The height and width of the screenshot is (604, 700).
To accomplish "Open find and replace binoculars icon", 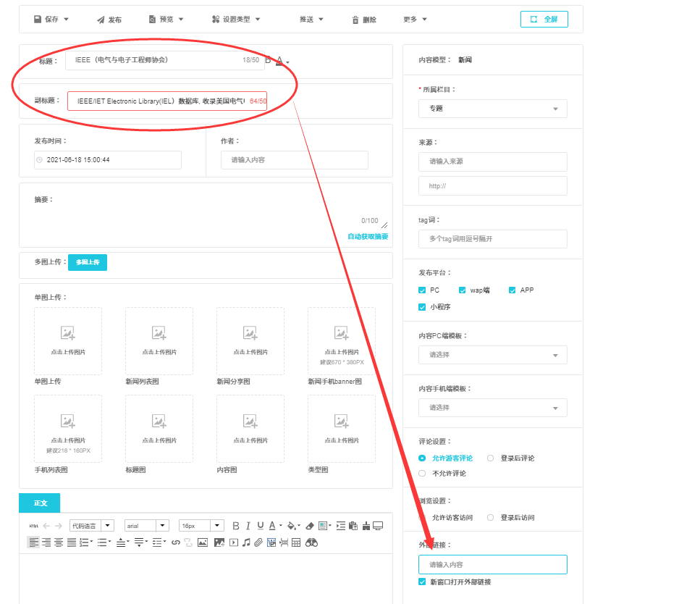I will [x=311, y=542].
